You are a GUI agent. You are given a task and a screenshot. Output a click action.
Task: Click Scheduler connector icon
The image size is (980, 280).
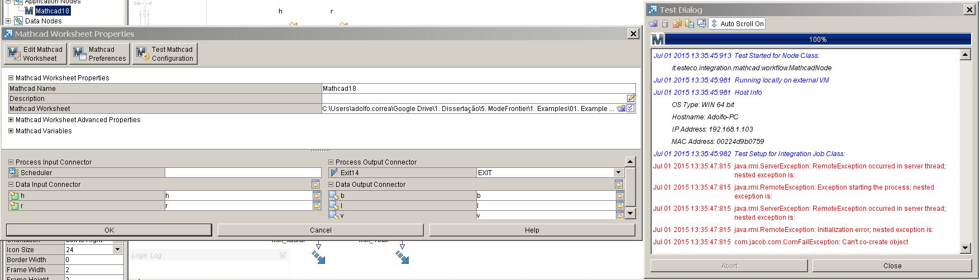(x=14, y=173)
